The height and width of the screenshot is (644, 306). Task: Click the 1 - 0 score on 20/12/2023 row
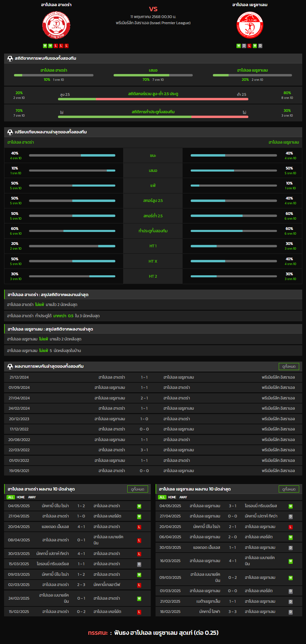click(x=144, y=419)
